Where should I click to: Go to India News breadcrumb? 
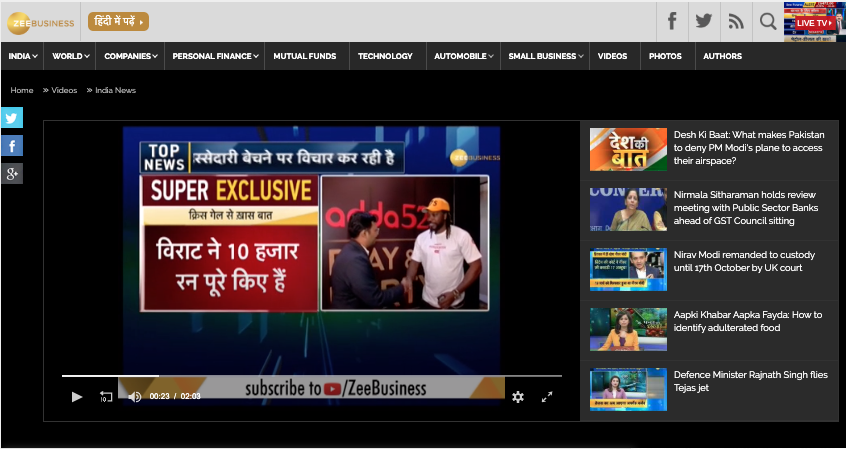(115, 90)
